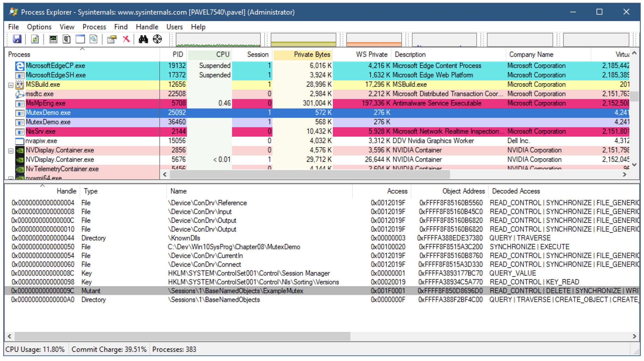The height and width of the screenshot is (361, 644).
Task: Click the process list scroll down arrow
Action: click(x=634, y=165)
